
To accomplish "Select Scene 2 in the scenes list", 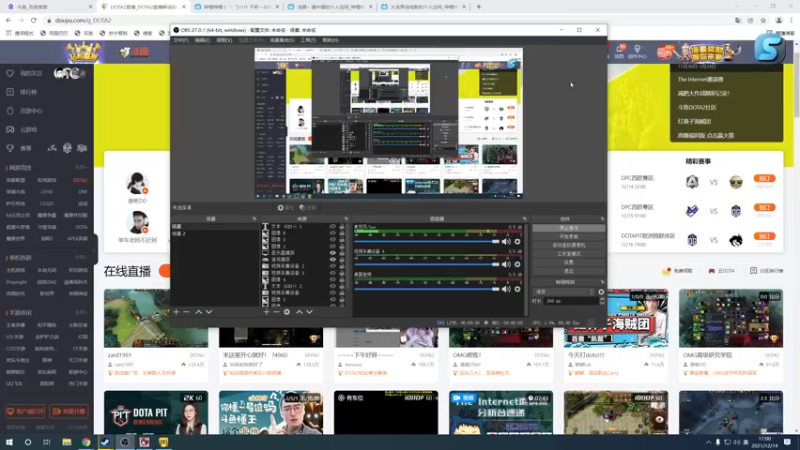I will coord(215,233).
